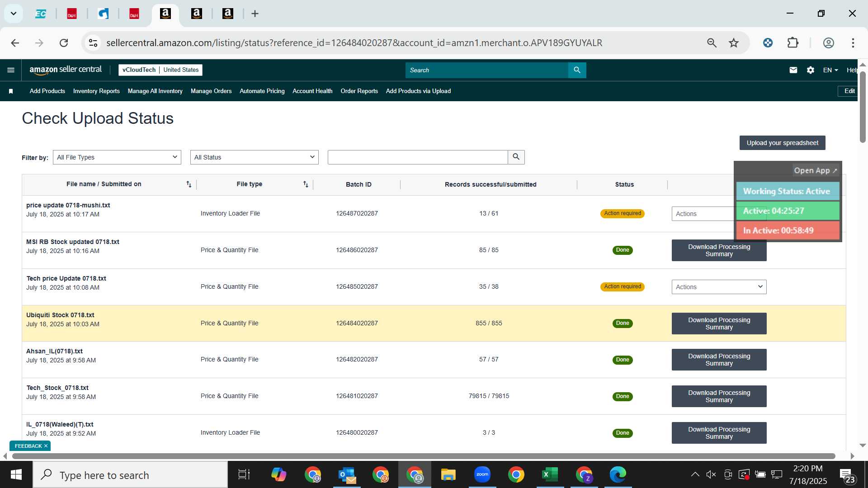Open Excel from the taskbar

(550, 474)
